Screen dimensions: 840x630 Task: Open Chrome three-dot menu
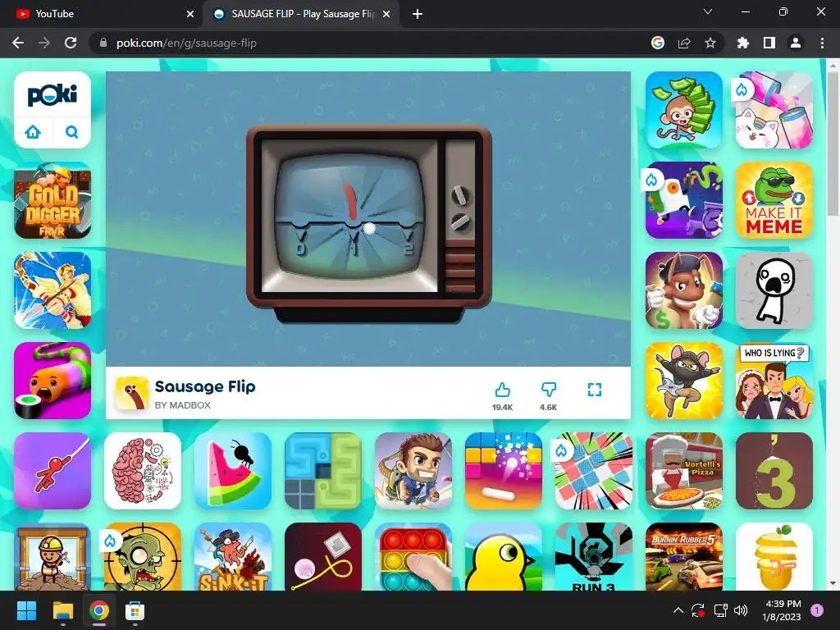click(822, 43)
